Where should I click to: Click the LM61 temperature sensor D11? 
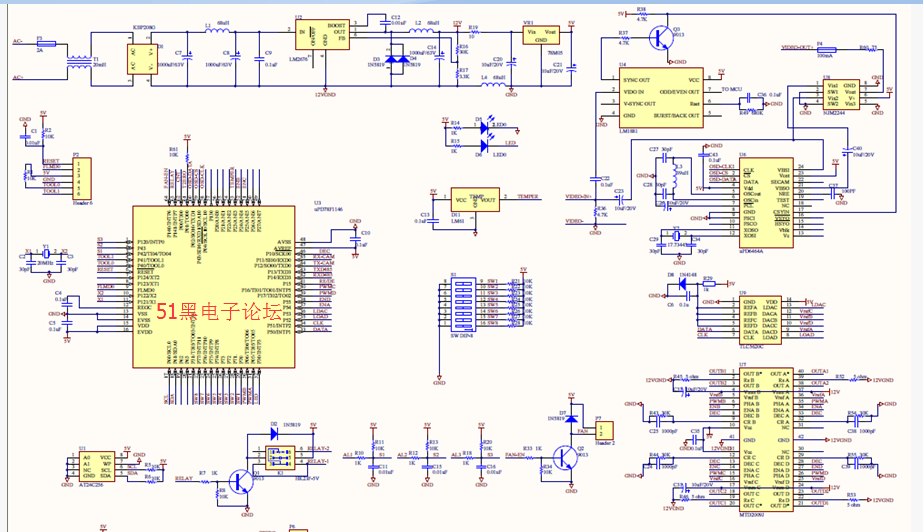pyautogui.click(x=474, y=200)
